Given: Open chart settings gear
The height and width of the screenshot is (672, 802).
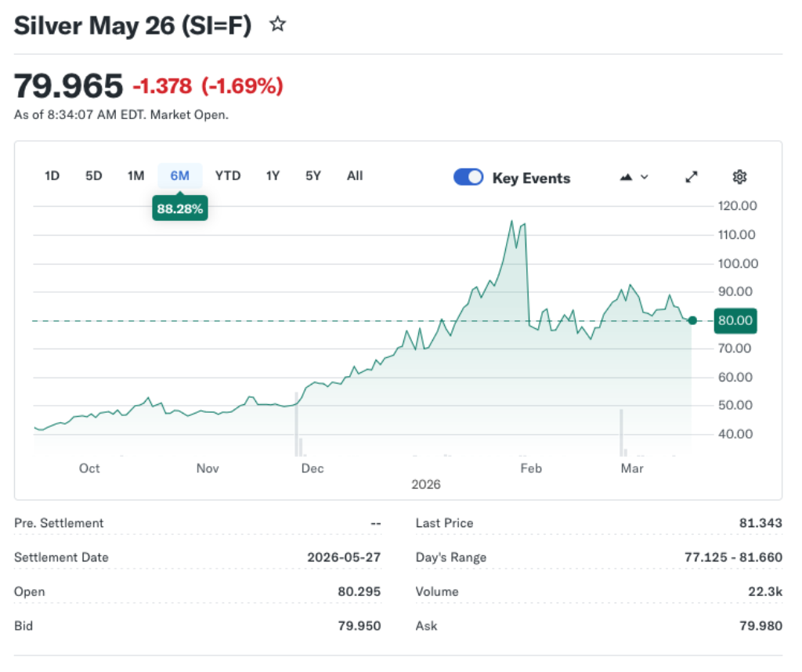Looking at the screenshot, I should pyautogui.click(x=739, y=177).
